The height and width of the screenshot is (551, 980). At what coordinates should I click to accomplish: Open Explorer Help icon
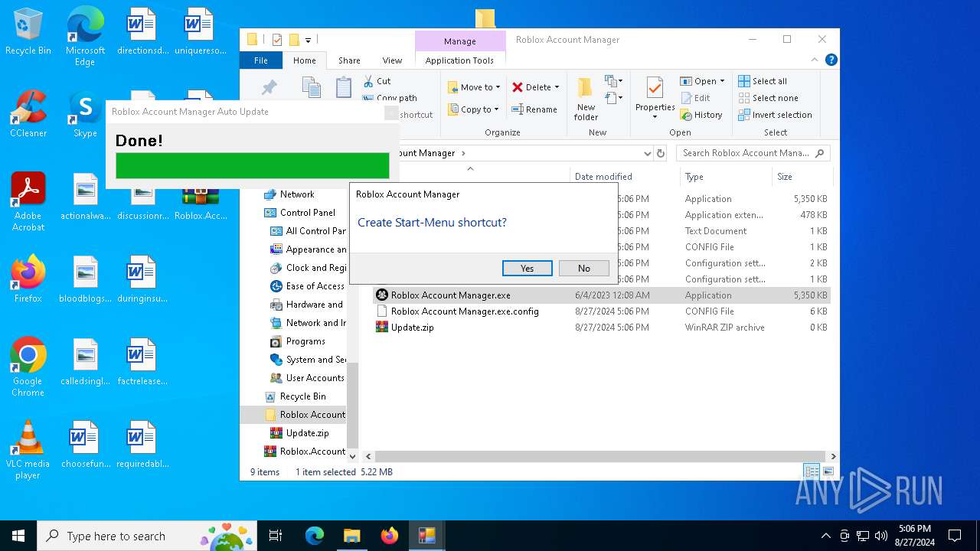(x=831, y=60)
